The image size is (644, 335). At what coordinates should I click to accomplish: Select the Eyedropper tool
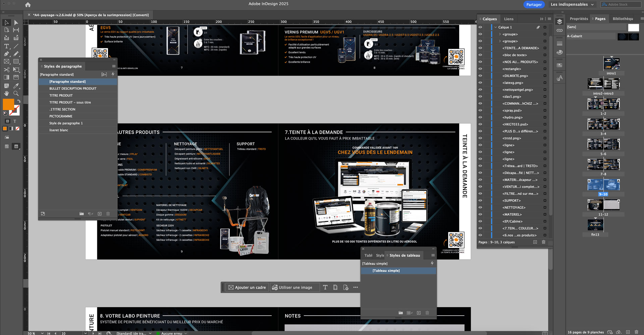[x=16, y=86]
